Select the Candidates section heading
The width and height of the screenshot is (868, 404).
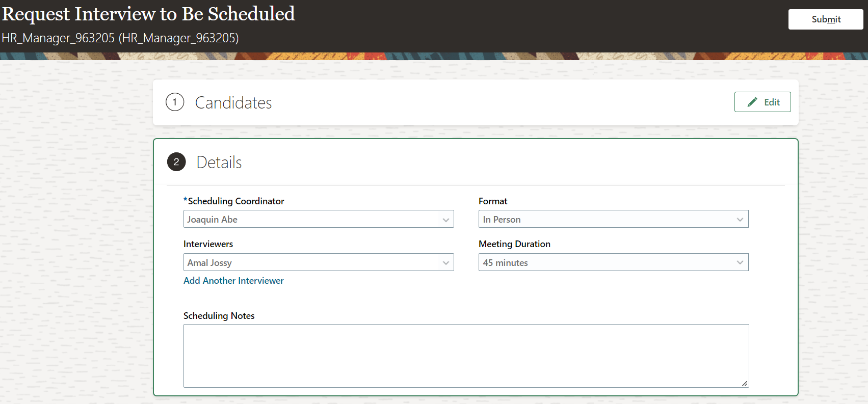(x=233, y=103)
